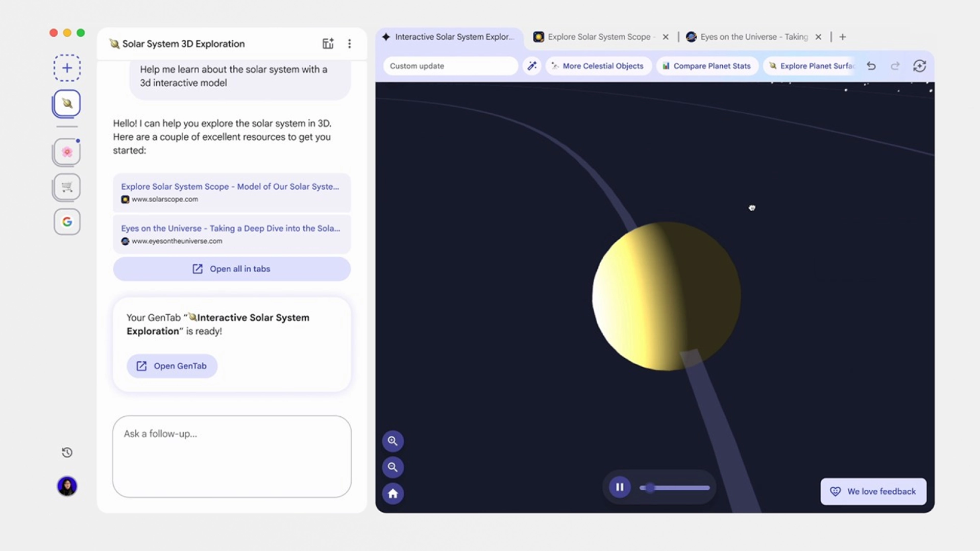Open the Google icon in sidebar
Viewport: 980px width, 551px height.
click(x=67, y=222)
